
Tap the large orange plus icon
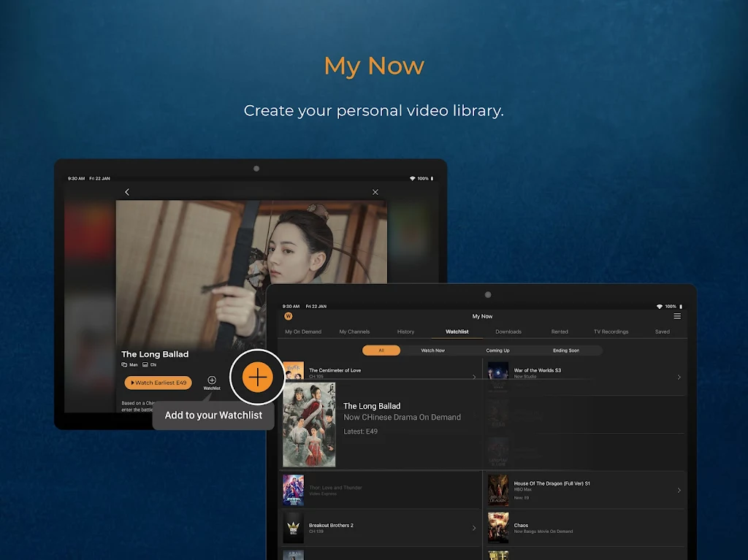click(x=257, y=377)
